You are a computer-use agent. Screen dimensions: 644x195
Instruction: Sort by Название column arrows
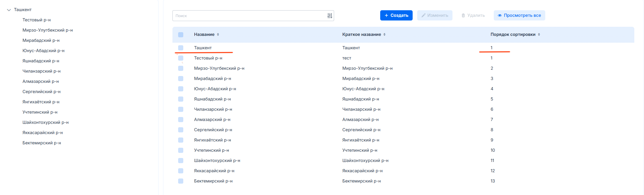point(218,34)
